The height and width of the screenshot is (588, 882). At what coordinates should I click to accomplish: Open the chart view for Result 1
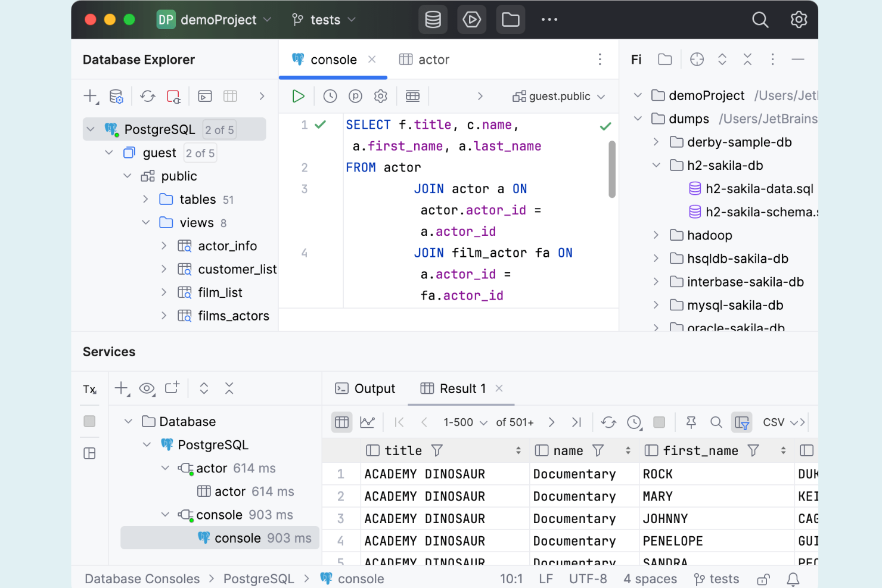368,422
